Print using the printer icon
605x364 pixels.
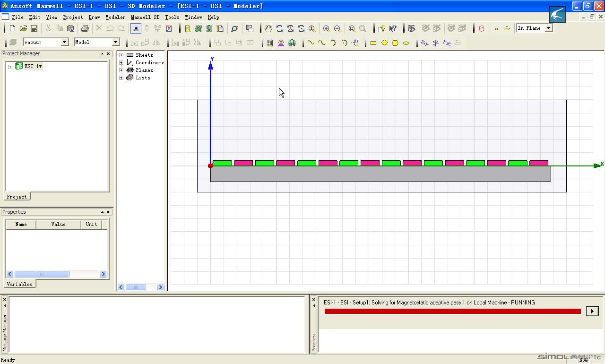click(x=85, y=28)
